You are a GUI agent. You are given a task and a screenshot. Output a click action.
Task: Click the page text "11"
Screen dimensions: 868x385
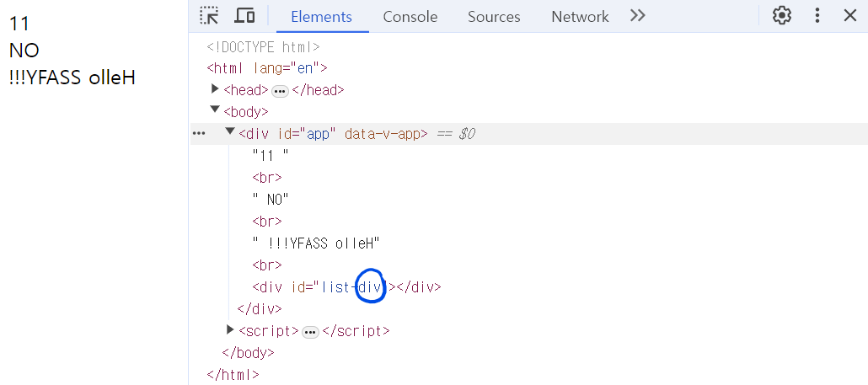pos(19,24)
